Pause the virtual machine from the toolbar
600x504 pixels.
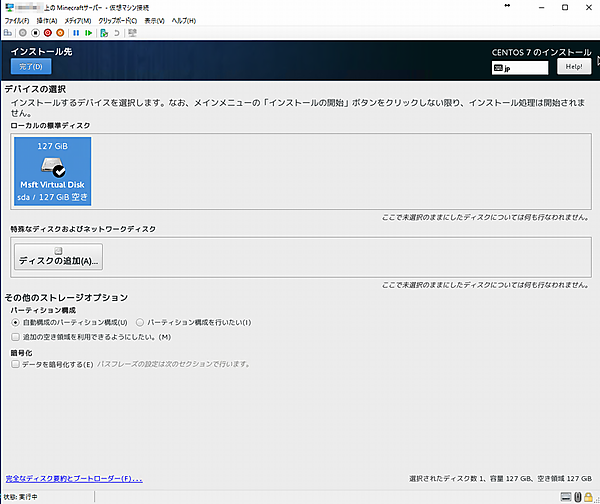coord(76,32)
